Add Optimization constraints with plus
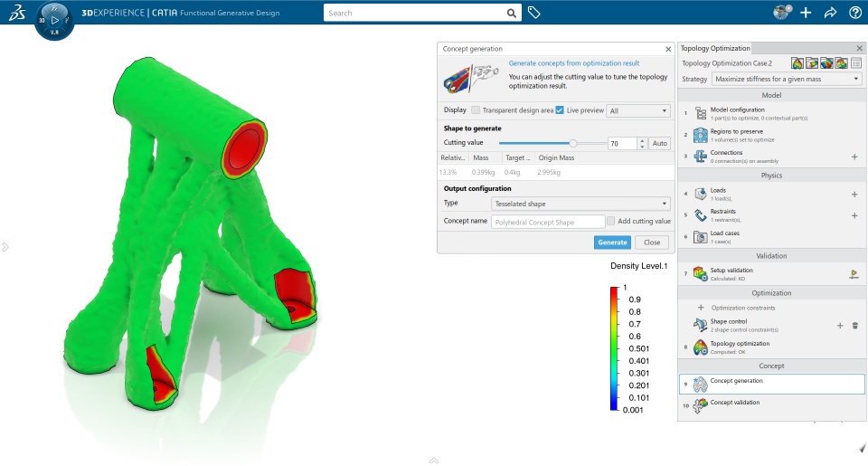868x466 pixels. click(701, 307)
